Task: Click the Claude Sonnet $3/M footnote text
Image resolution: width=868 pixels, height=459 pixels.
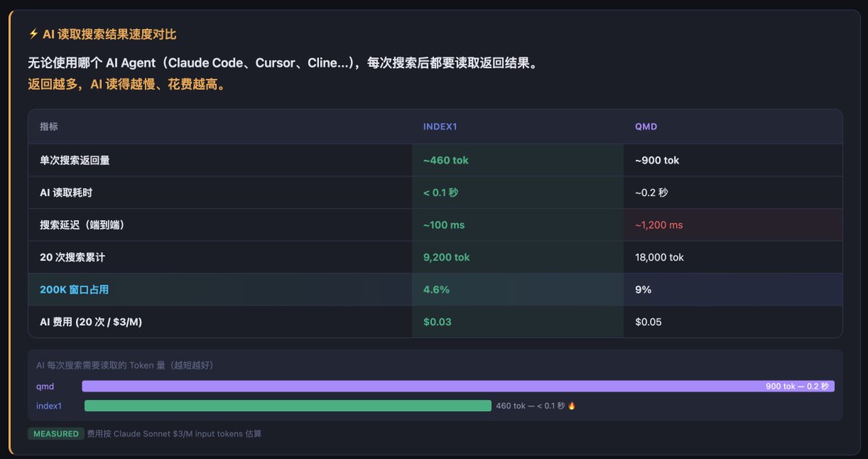Action: [174, 434]
